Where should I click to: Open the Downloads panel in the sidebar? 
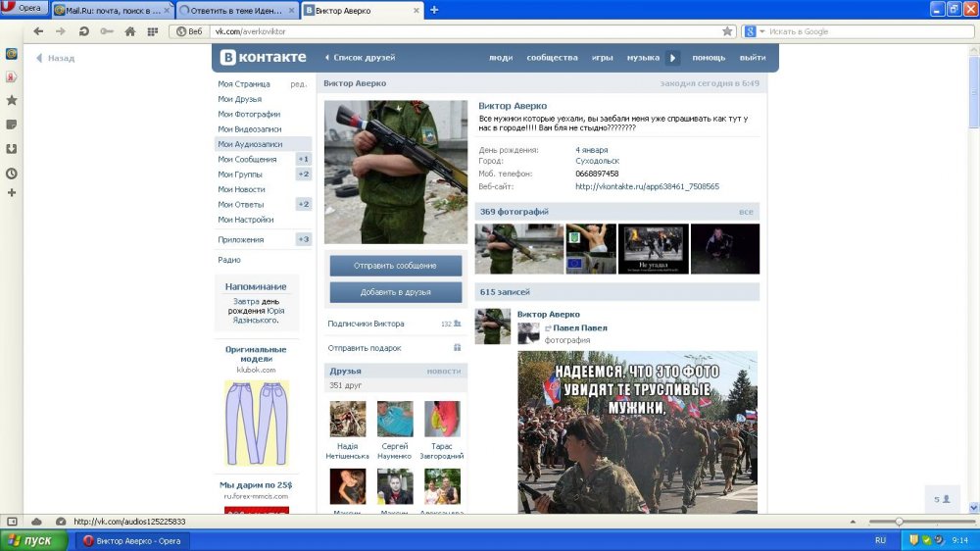[11, 149]
